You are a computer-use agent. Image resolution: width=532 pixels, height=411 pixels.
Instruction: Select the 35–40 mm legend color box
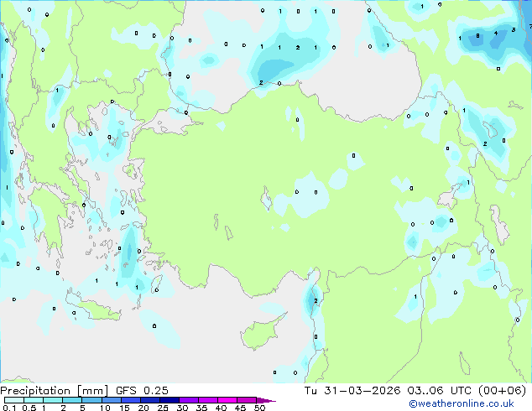tap(208, 400)
